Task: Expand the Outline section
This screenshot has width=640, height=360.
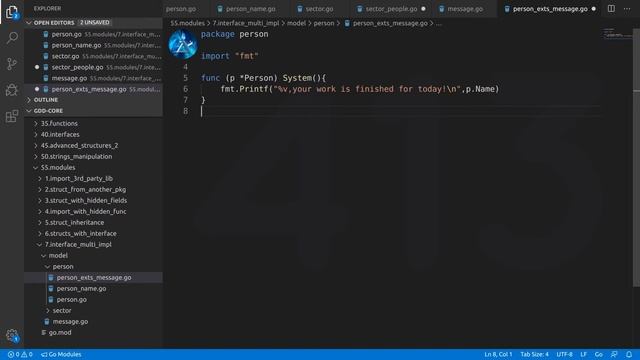Action: [x=93, y=100]
